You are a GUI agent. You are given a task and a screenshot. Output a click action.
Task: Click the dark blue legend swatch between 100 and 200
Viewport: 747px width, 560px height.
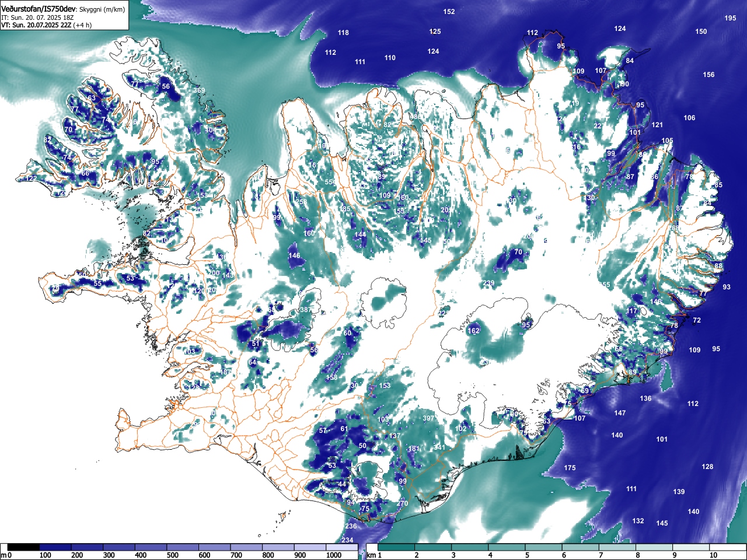[x=55, y=547]
